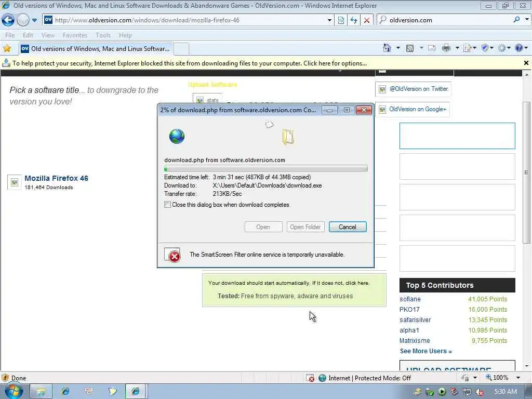Viewport: 532px width, 399px height.
Task: Expand the Print dropdown arrow
Action: click(x=457, y=48)
